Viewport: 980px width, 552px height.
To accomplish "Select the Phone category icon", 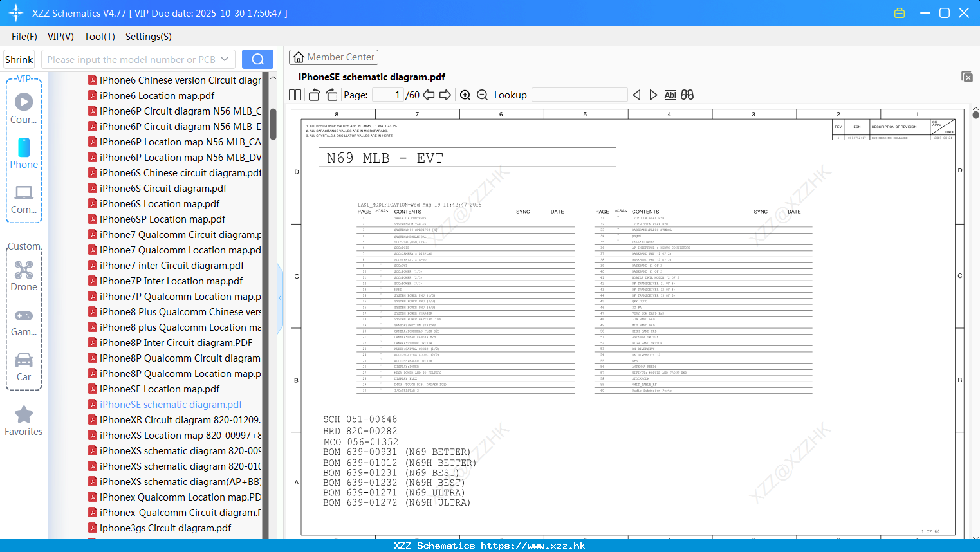I will (24, 153).
